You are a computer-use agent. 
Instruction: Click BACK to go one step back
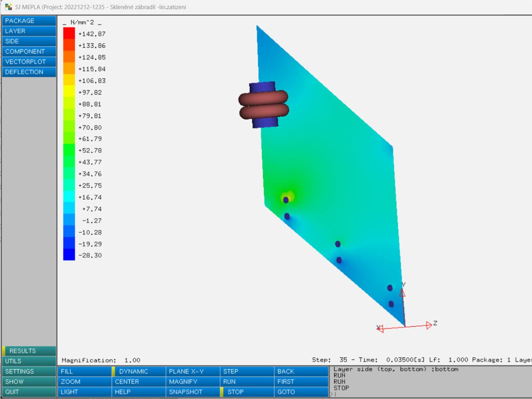click(x=301, y=371)
